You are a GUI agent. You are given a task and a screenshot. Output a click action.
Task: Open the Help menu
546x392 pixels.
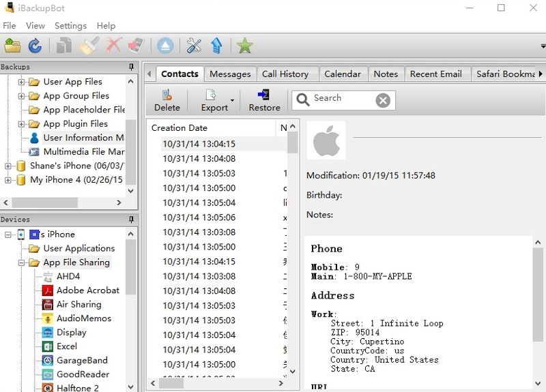(106, 26)
